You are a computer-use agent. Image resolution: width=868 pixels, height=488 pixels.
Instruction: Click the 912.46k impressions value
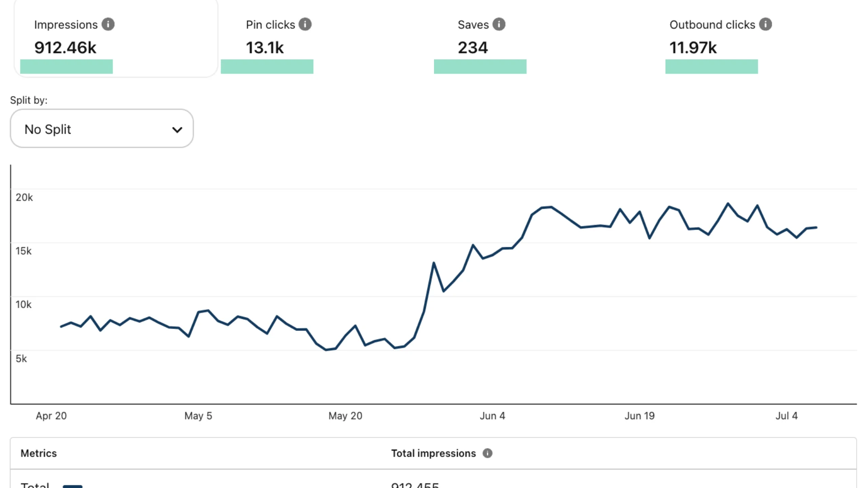66,48
